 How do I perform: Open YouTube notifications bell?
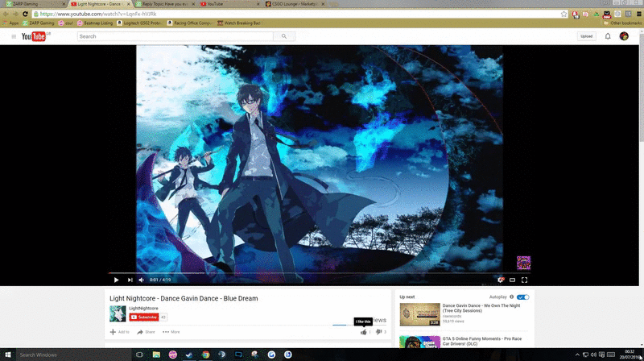pyautogui.click(x=608, y=36)
